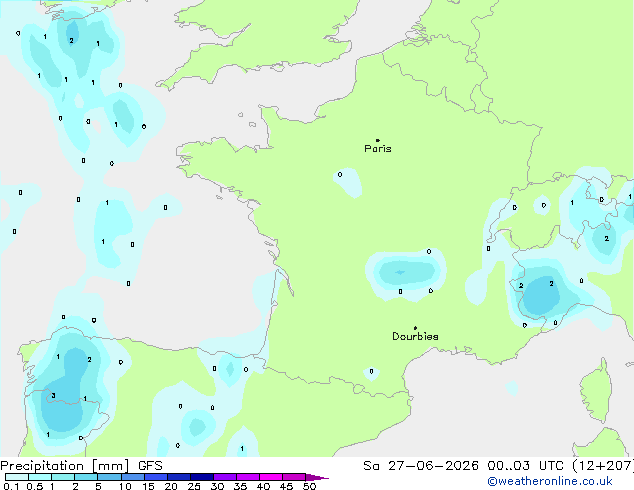This screenshot has width=634, height=490.
Task: Pick legend swatch between 0.1 and 0.5
Action: 17,477
